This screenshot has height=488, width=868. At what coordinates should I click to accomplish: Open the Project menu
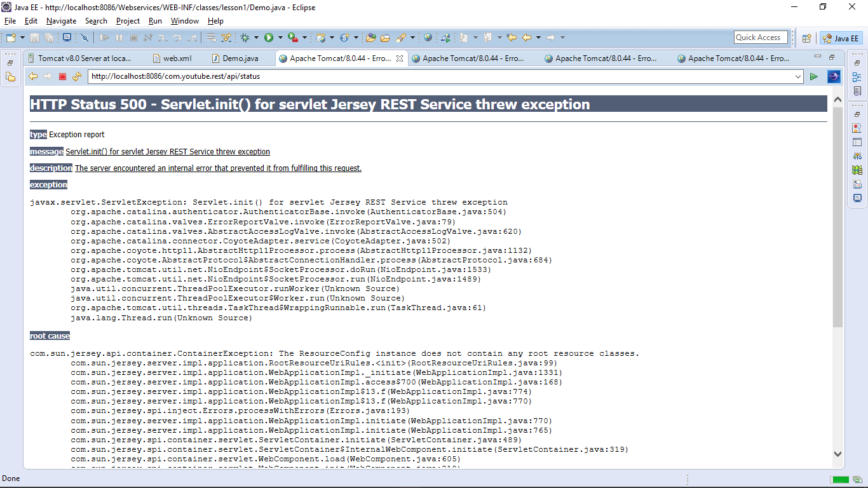click(x=128, y=21)
